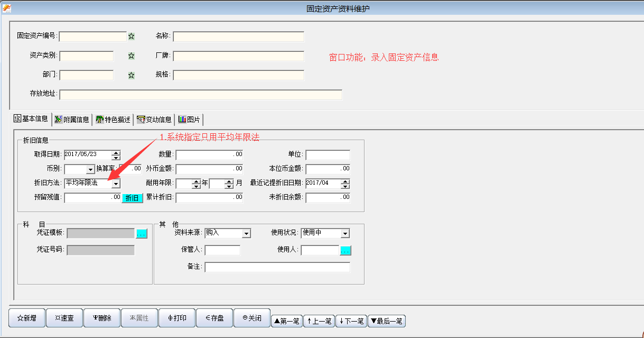
Task: Click into the 存放地址 input field
Action: [x=201, y=95]
